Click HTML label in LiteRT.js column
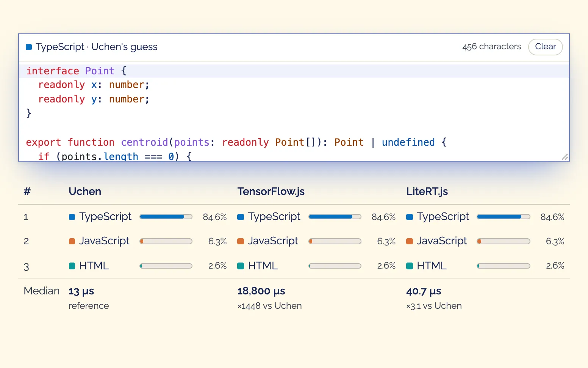The image size is (588, 368). pos(432,266)
